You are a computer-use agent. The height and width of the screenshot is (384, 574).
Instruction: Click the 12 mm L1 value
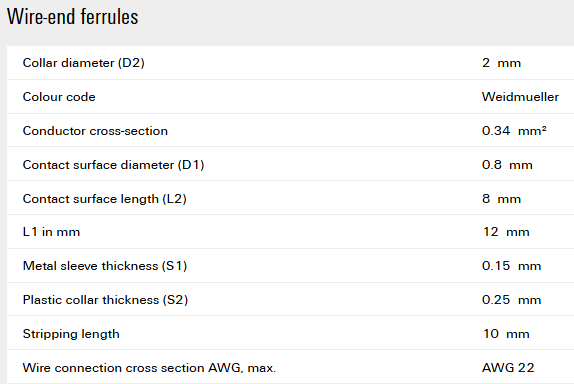tap(506, 232)
